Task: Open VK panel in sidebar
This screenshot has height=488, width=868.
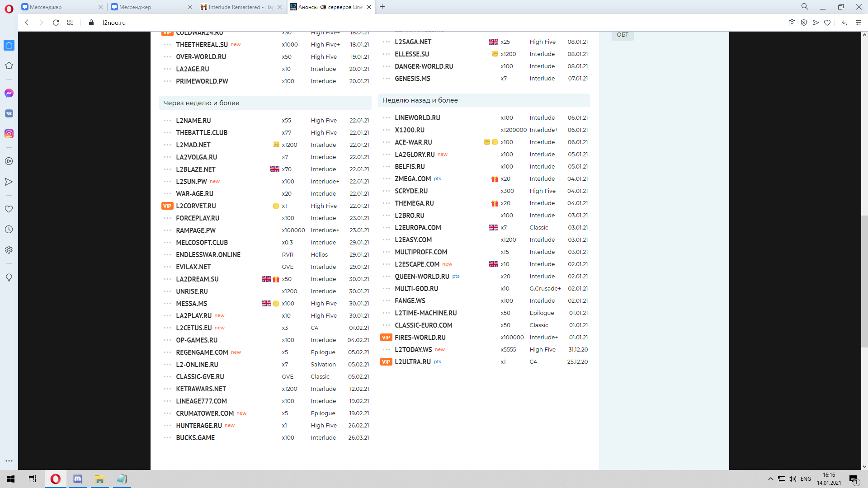Action: coord(9,113)
